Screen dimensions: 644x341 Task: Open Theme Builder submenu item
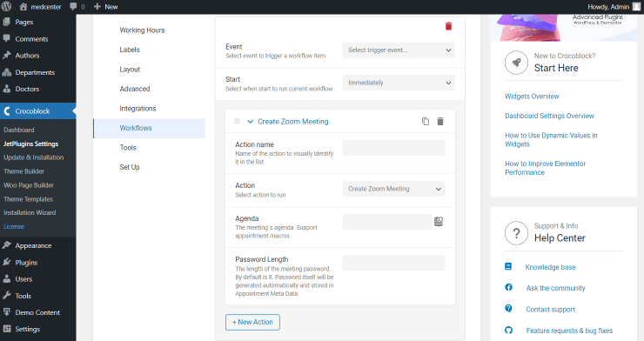tap(23, 171)
